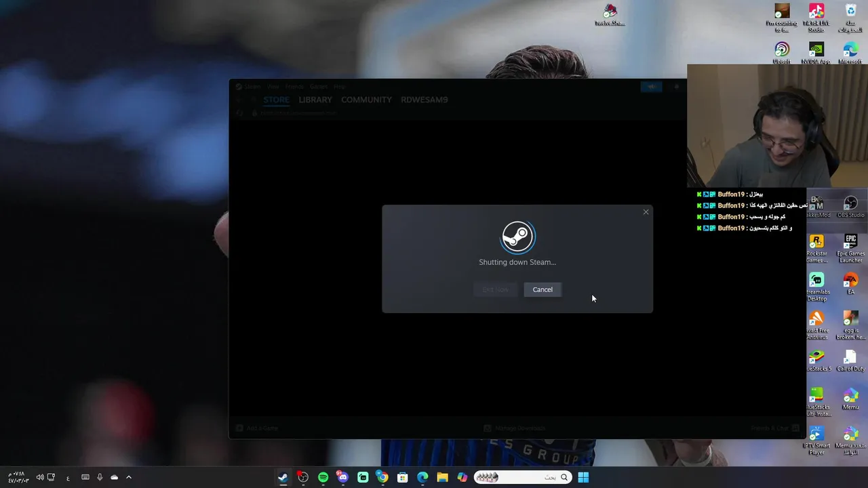Screen dimensions: 868x488
Task: Select the TikTok LIVE Studio desktop icon
Action: point(816,18)
